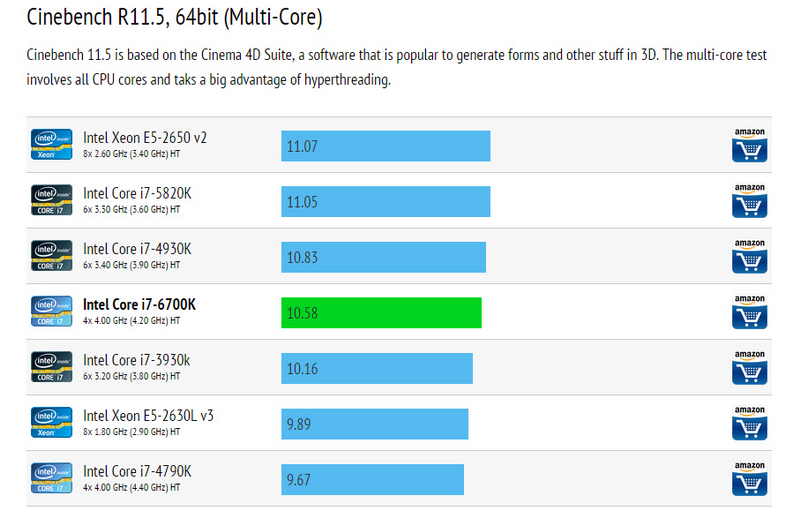The image size is (800, 519).
Task: Open Amazon cart icon for Core i7-5820K
Action: (749, 200)
